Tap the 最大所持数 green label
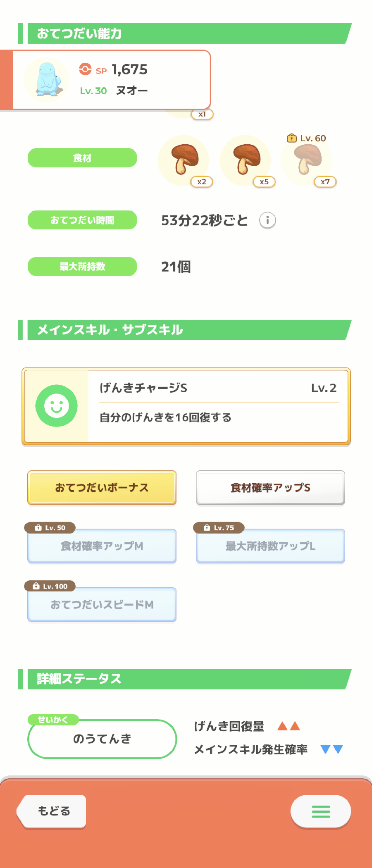Screen dimensions: 372x868 point(82,267)
